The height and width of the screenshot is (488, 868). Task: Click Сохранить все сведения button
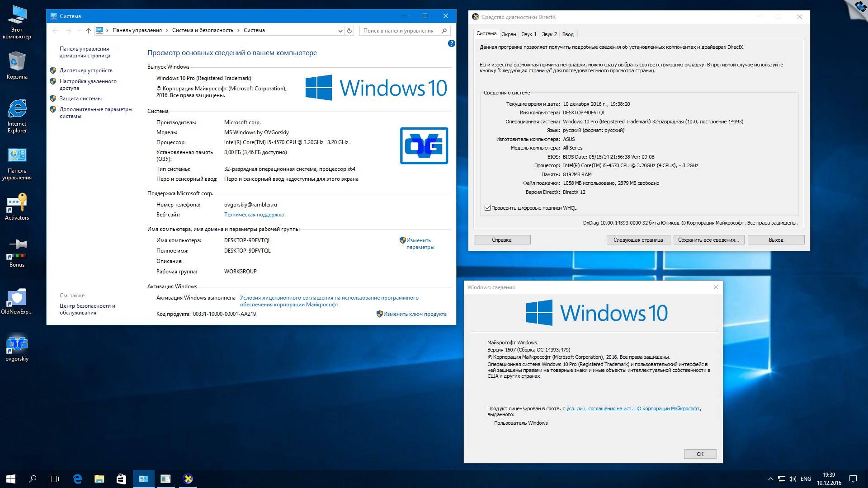(708, 240)
